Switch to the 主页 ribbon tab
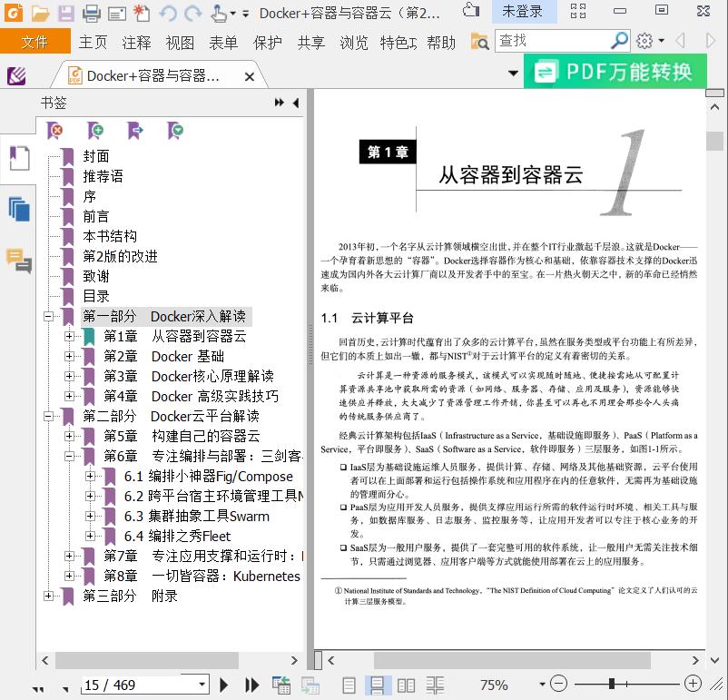 coord(93,43)
